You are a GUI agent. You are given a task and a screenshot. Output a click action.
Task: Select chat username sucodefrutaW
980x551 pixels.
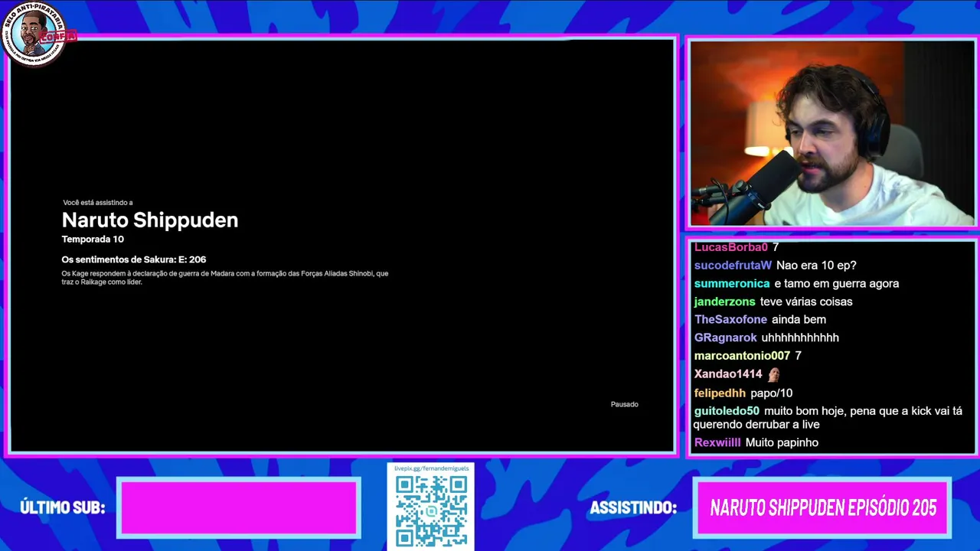click(x=733, y=266)
